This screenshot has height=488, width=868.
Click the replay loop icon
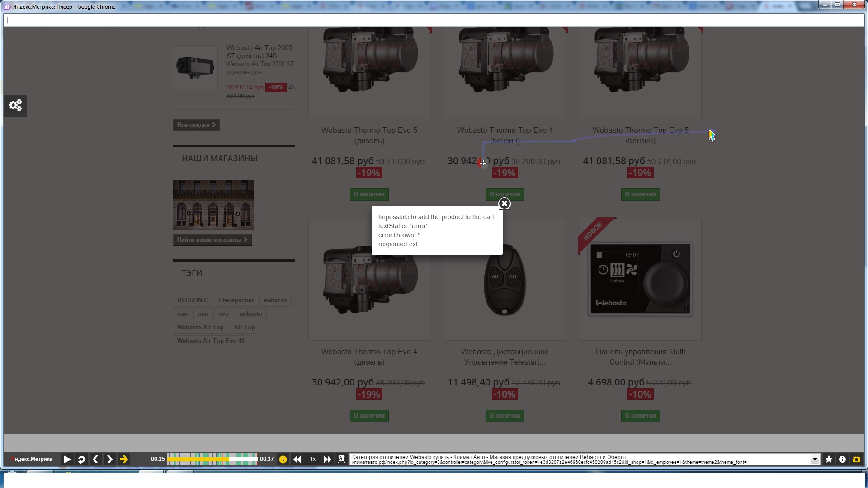pos(81,460)
